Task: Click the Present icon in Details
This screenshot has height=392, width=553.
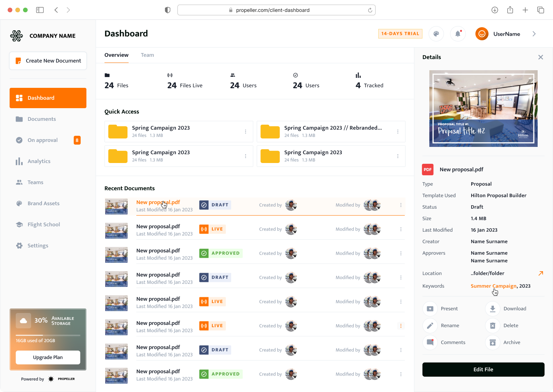Action: (x=430, y=309)
